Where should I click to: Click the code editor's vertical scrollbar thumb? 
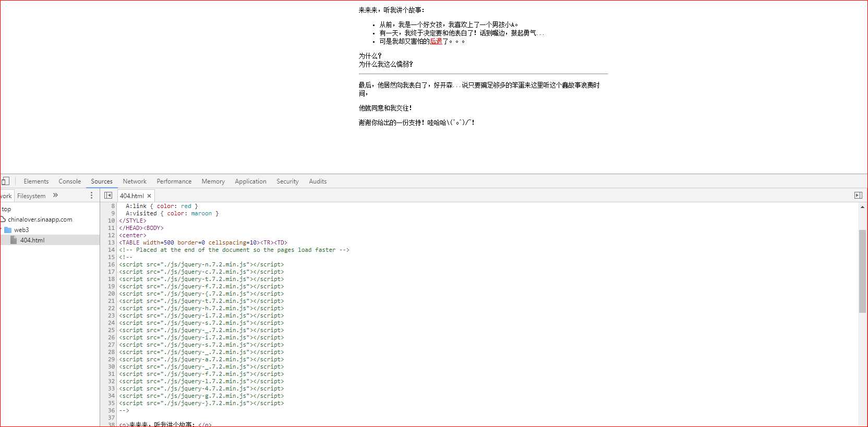click(862, 271)
